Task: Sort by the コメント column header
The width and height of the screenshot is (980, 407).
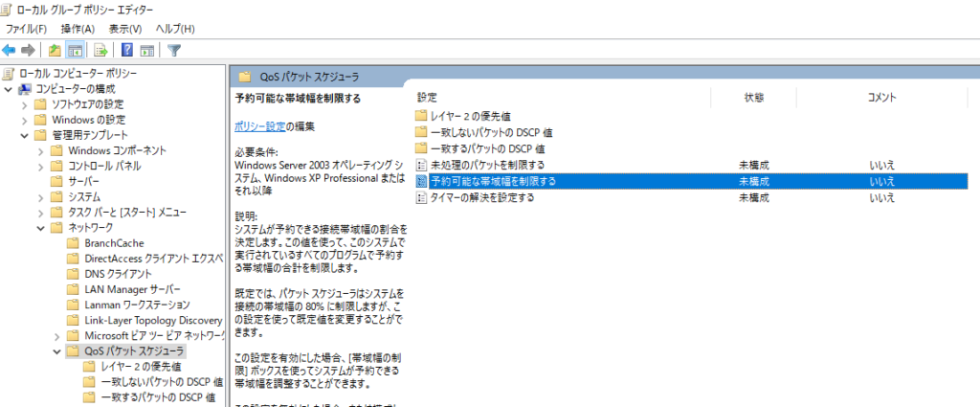Action: click(x=881, y=98)
